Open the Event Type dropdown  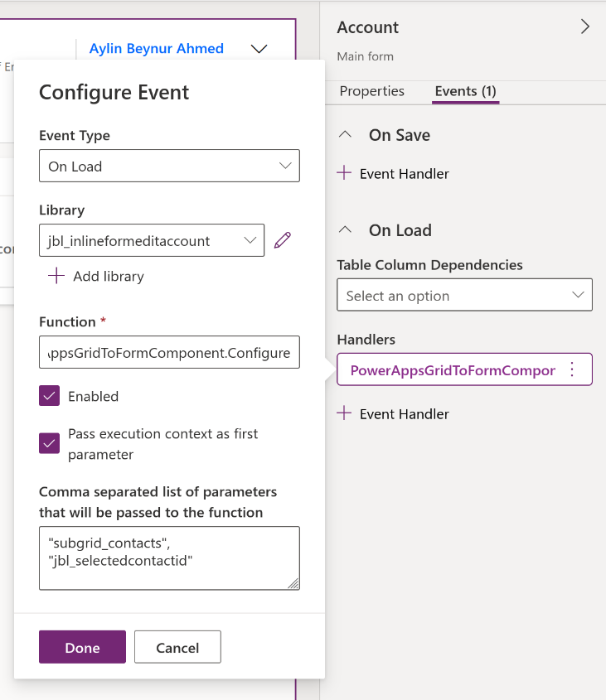(x=169, y=166)
